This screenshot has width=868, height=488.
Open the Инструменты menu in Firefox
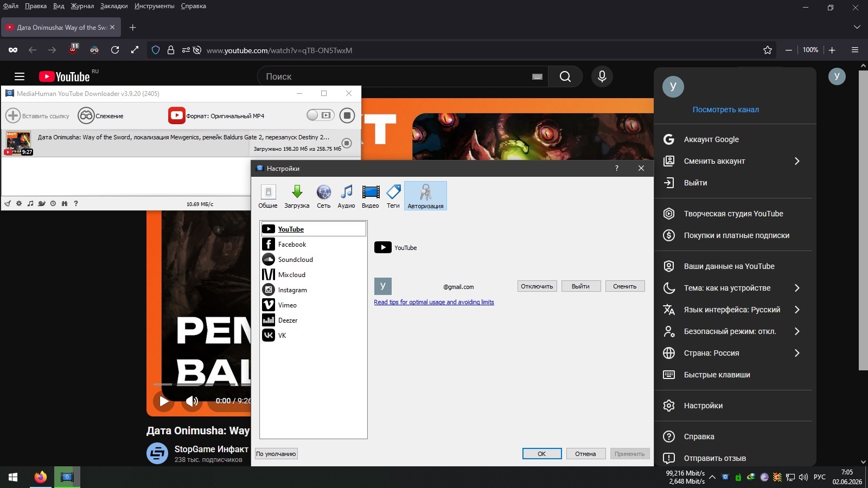[155, 6]
